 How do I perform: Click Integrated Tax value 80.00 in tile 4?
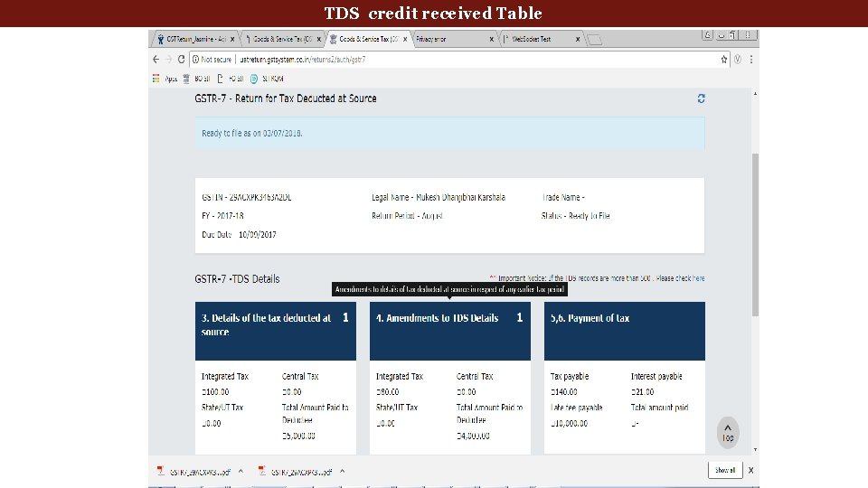coord(388,391)
